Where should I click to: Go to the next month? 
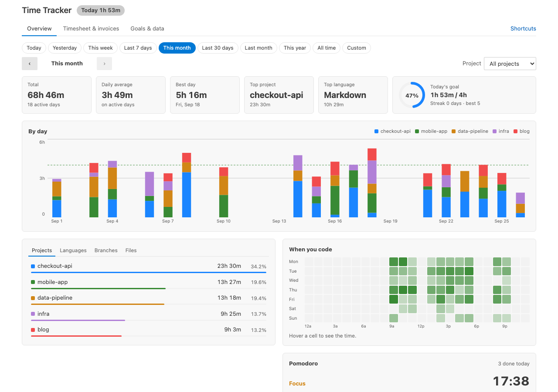(x=104, y=64)
